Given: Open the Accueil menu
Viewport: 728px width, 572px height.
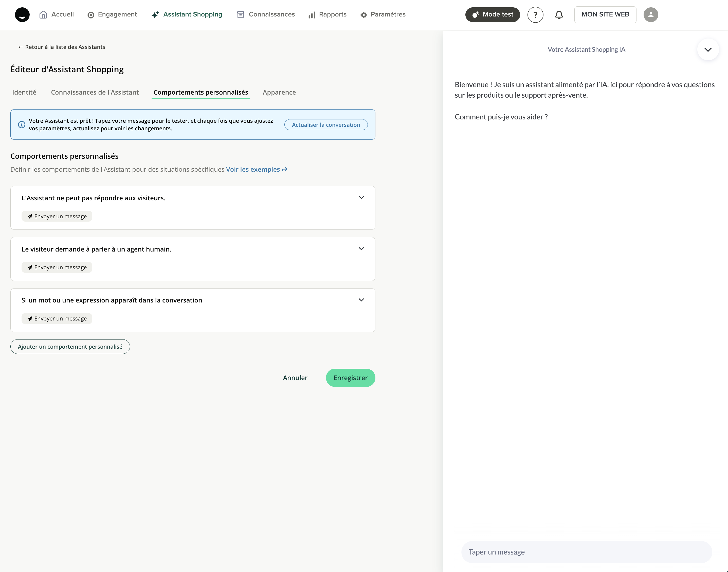Looking at the screenshot, I should (x=57, y=15).
